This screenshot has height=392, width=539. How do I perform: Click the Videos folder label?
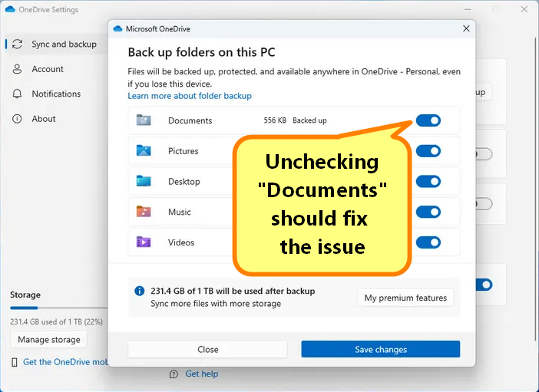coord(181,242)
